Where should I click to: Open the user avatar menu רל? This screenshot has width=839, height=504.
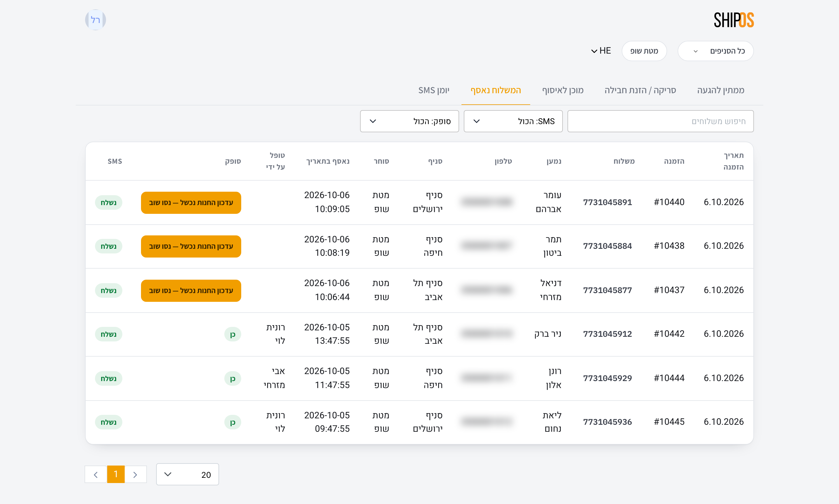point(96,20)
